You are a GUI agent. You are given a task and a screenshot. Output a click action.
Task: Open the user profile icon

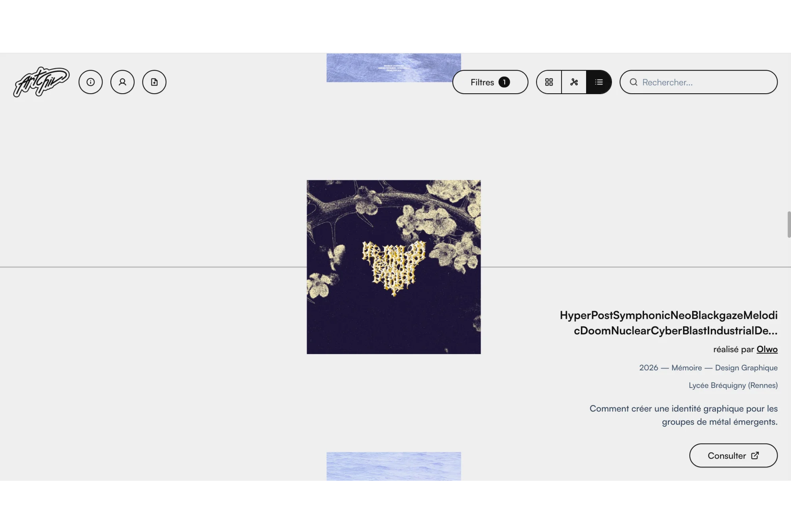point(122,82)
